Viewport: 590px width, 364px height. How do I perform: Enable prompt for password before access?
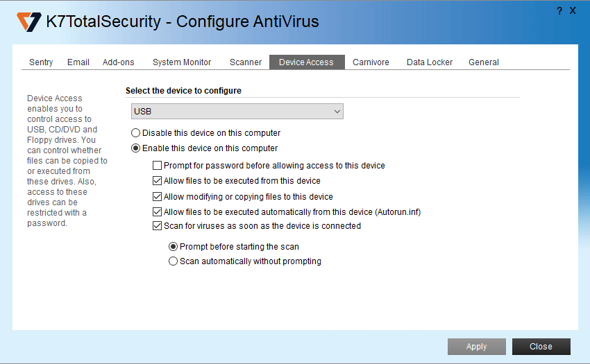158,166
